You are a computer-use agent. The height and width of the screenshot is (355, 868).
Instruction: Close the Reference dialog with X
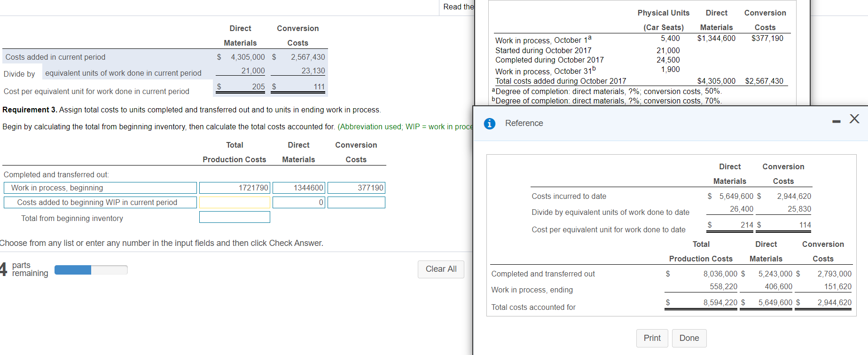click(x=854, y=118)
